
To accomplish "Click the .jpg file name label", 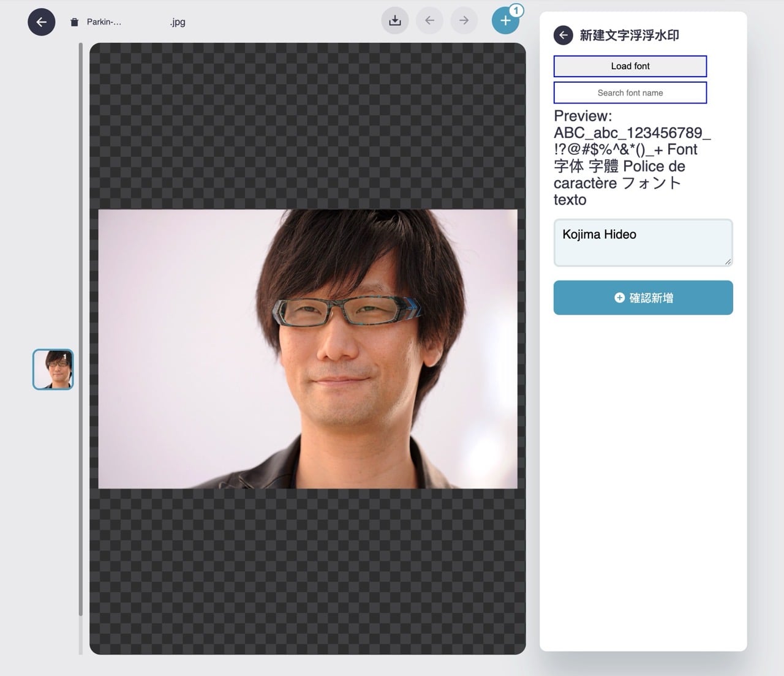I will tap(178, 22).
